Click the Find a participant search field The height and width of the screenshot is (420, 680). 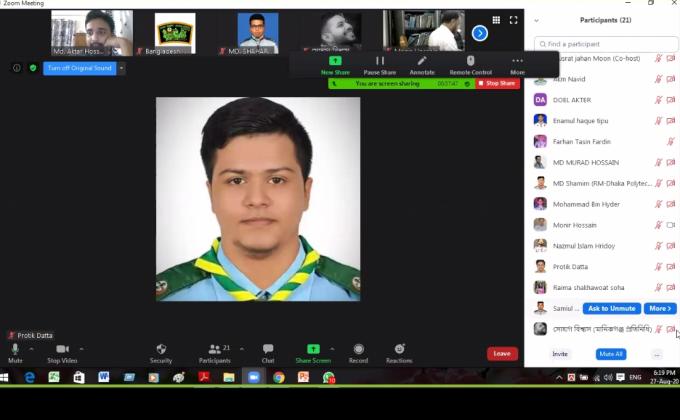point(605,44)
